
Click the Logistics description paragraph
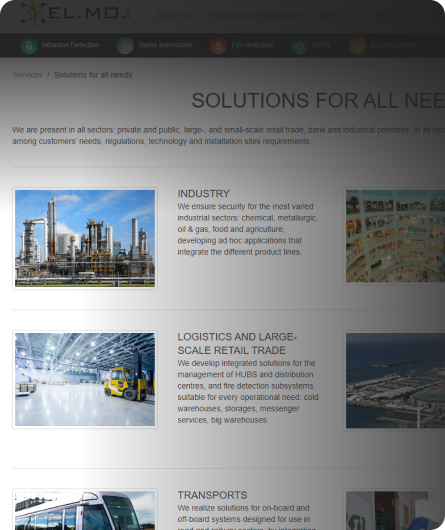[248, 391]
